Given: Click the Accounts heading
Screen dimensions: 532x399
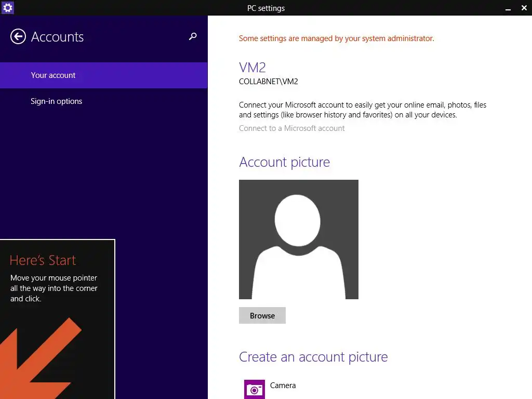Looking at the screenshot, I should pos(57,37).
